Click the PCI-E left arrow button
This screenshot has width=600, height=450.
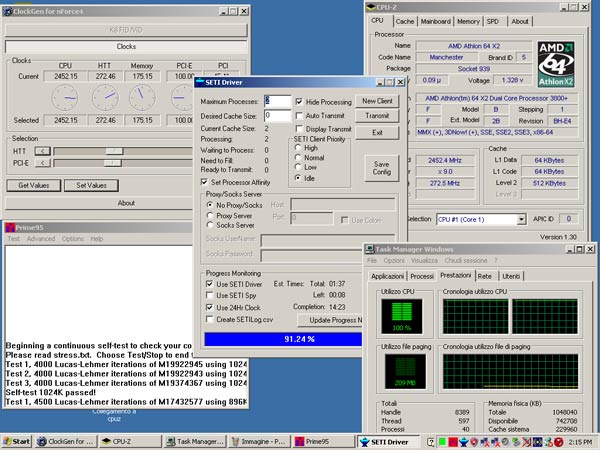42,163
